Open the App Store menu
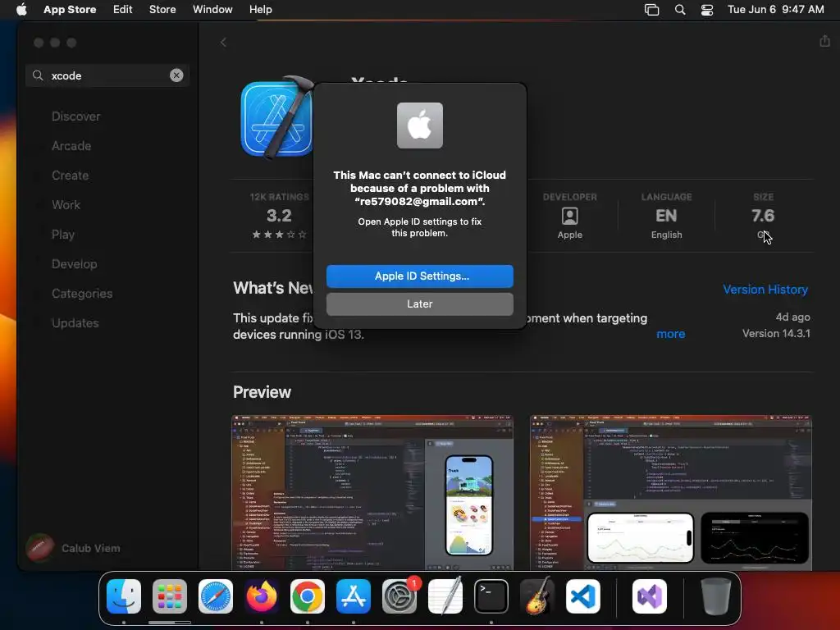The height and width of the screenshot is (630, 840). click(x=70, y=10)
